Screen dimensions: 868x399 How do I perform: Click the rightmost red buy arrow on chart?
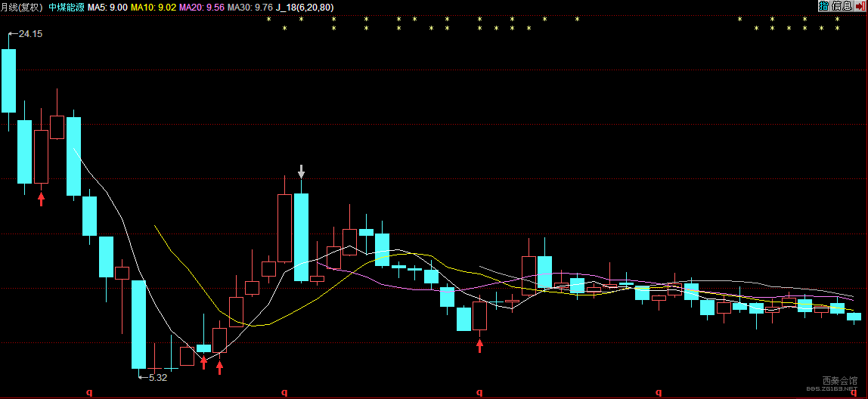(x=480, y=346)
